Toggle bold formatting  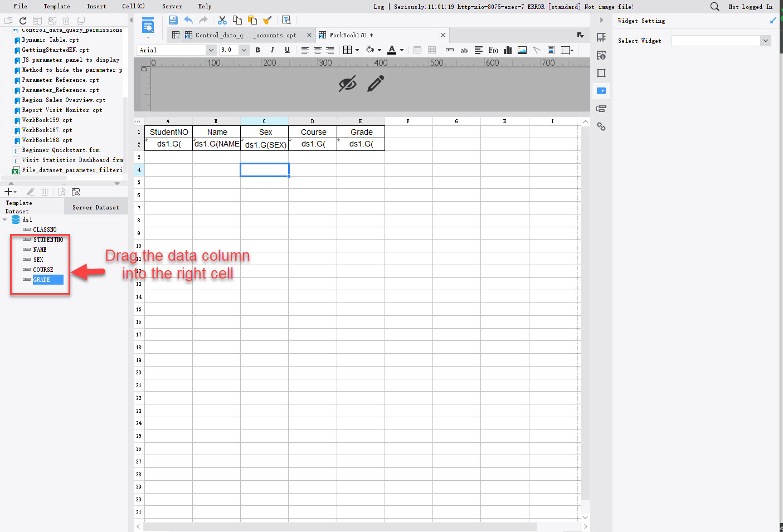[x=257, y=50]
